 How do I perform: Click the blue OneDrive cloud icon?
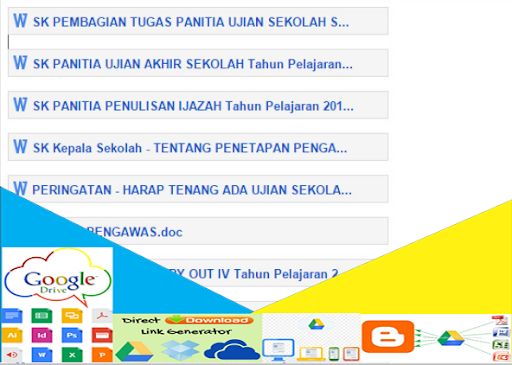coord(232,350)
